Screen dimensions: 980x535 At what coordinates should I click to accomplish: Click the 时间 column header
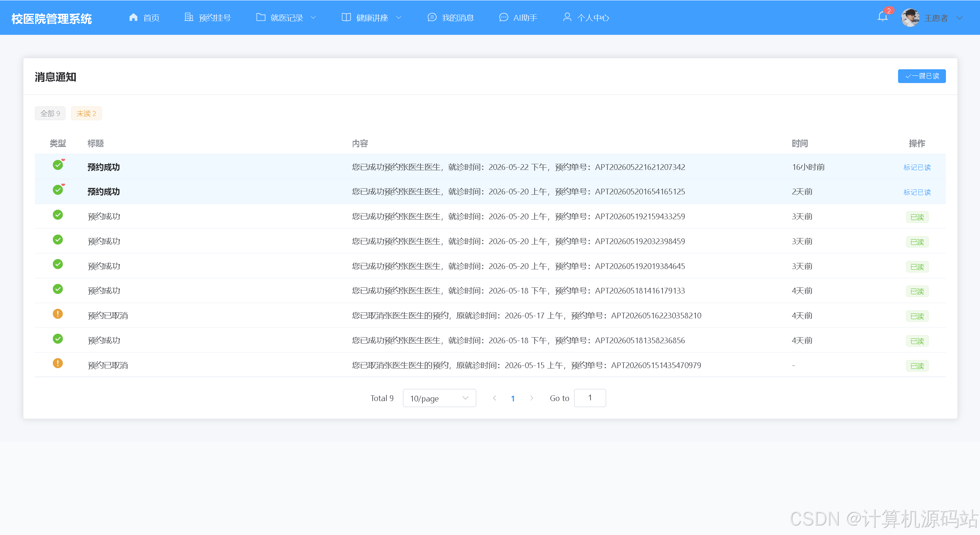(800, 144)
